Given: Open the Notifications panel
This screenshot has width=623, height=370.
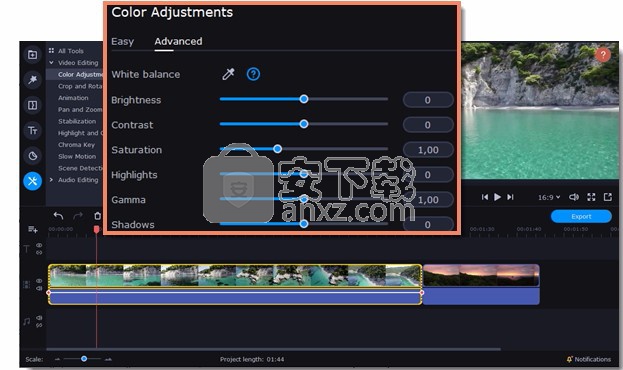Looking at the screenshot, I should [589, 359].
